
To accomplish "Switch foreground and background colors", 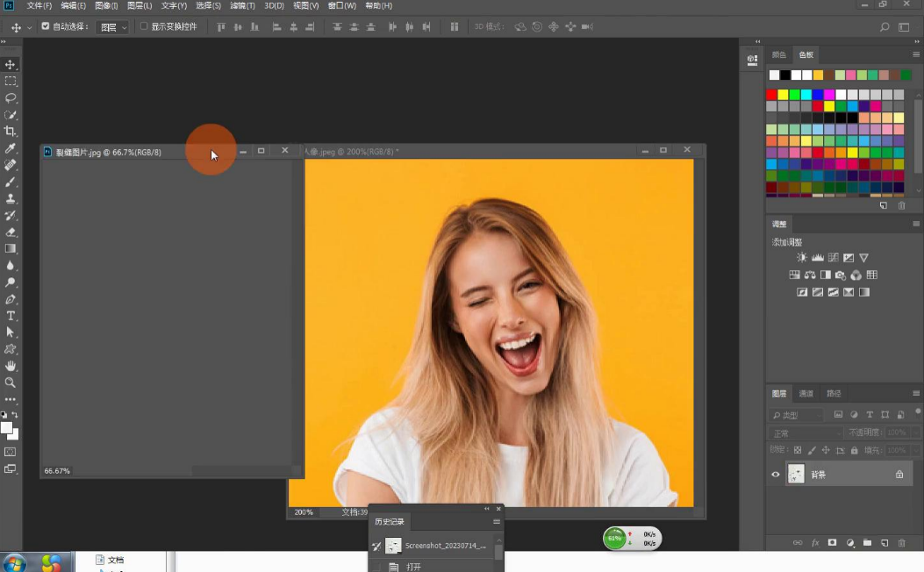I will tap(15, 415).
